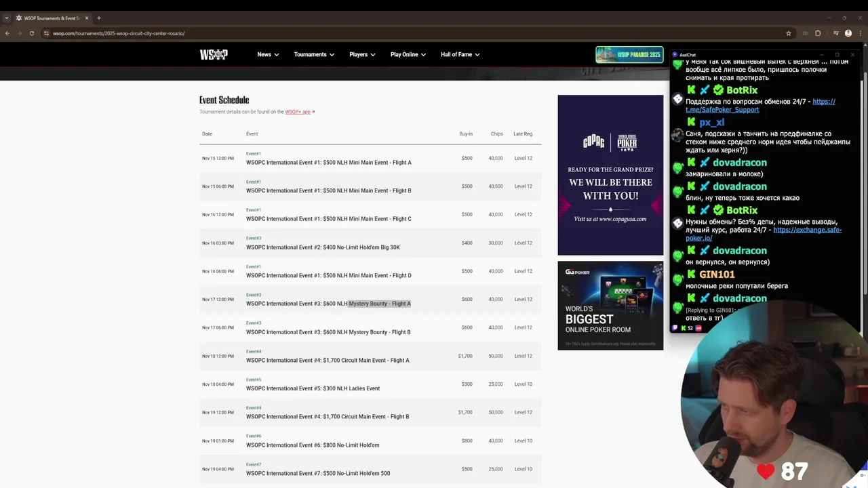Select Event #3 Mystery Bounty Flight B
Viewport: 868px width, 488px height.
pyautogui.click(x=370, y=328)
